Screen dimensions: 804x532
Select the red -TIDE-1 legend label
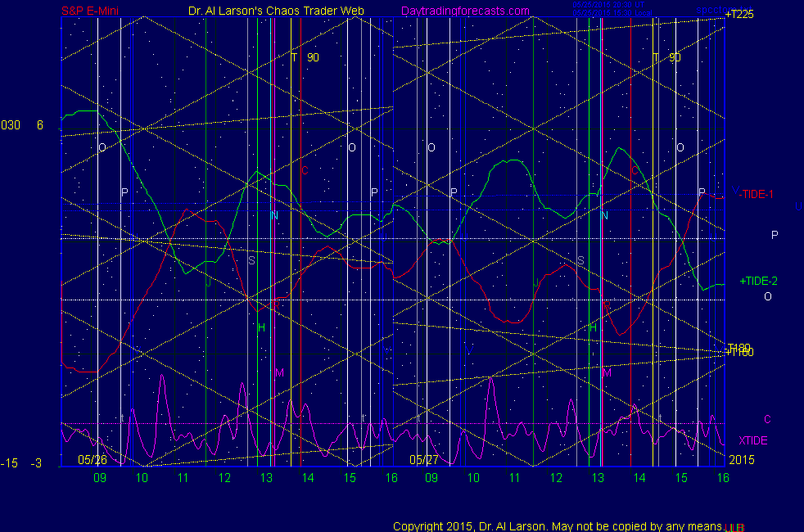(755, 193)
